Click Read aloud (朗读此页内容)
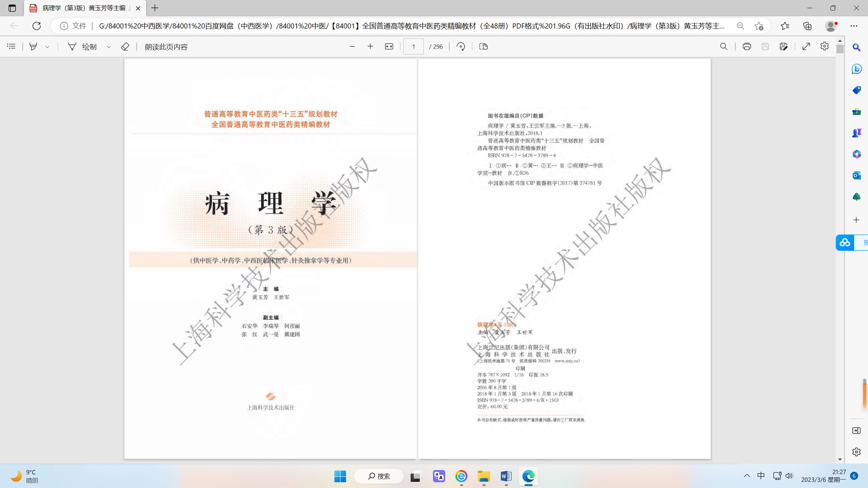 (166, 47)
